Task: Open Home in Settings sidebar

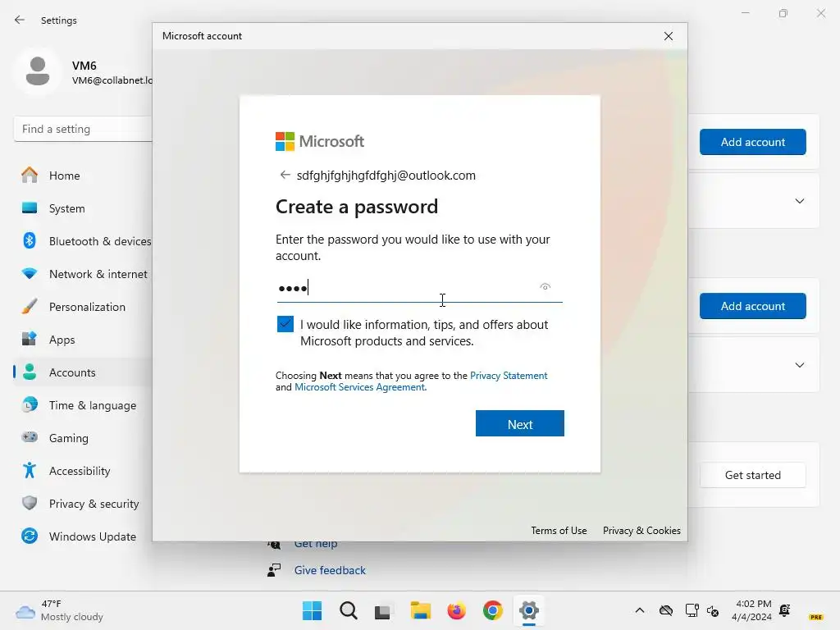Action: coord(83,176)
